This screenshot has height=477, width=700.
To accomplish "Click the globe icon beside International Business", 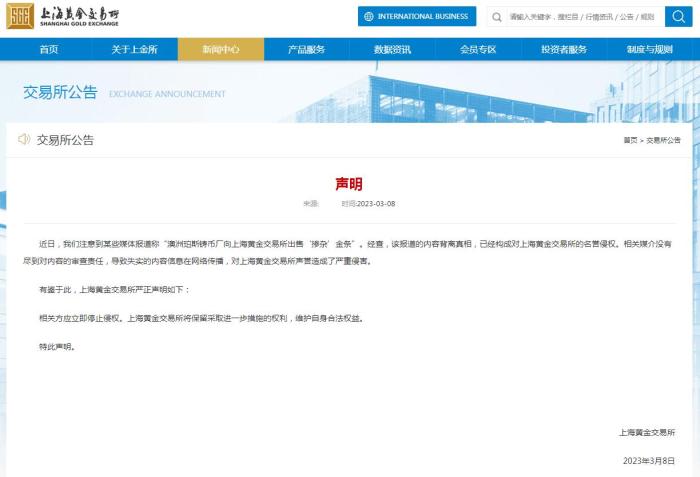I will pyautogui.click(x=368, y=16).
